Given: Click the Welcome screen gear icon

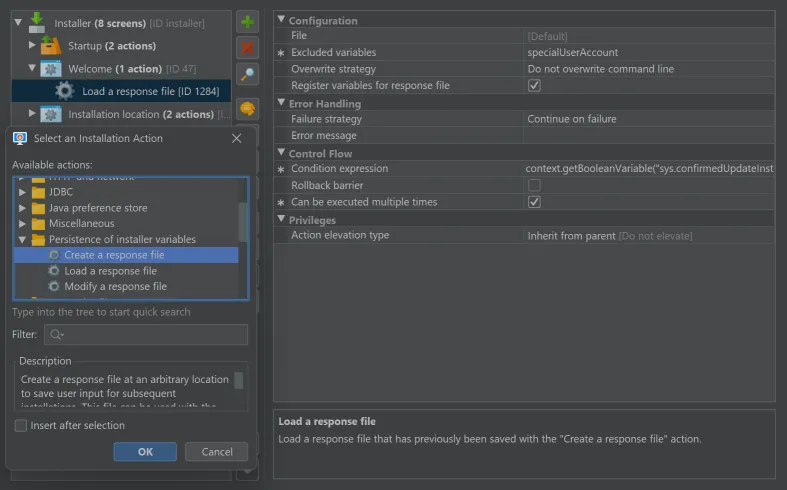Looking at the screenshot, I should 51,69.
